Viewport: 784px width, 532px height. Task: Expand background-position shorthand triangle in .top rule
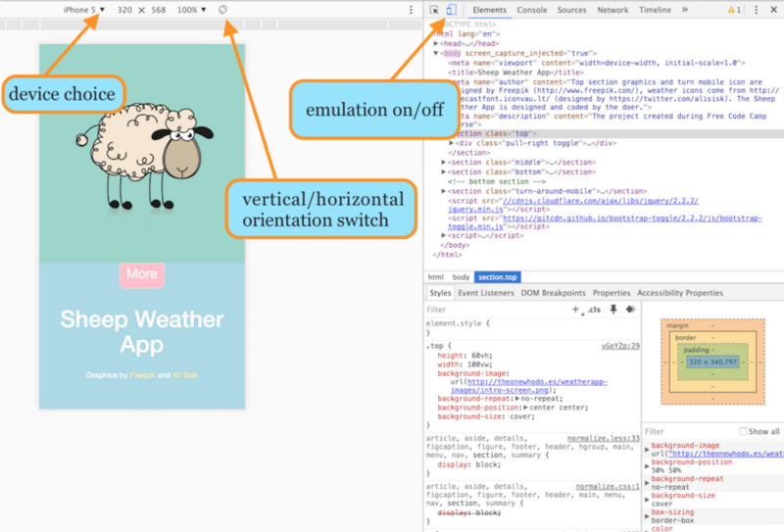click(526, 408)
